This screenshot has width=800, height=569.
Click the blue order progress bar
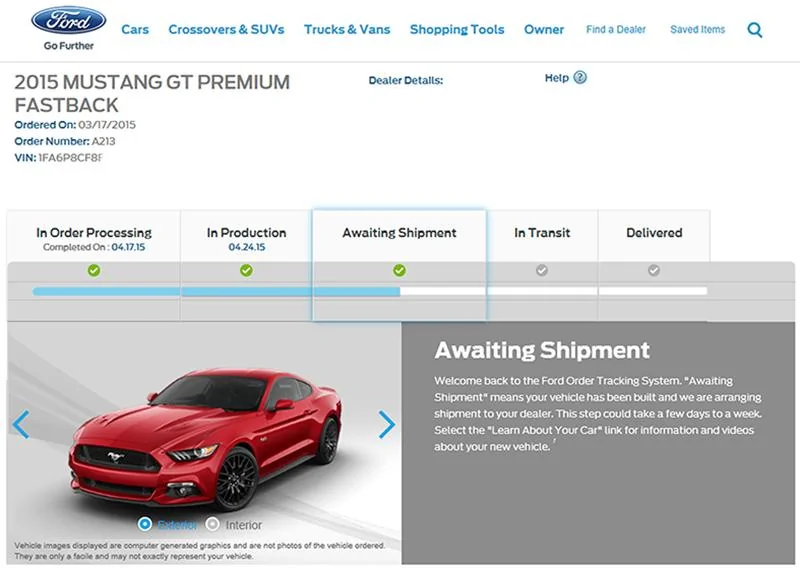click(x=216, y=291)
